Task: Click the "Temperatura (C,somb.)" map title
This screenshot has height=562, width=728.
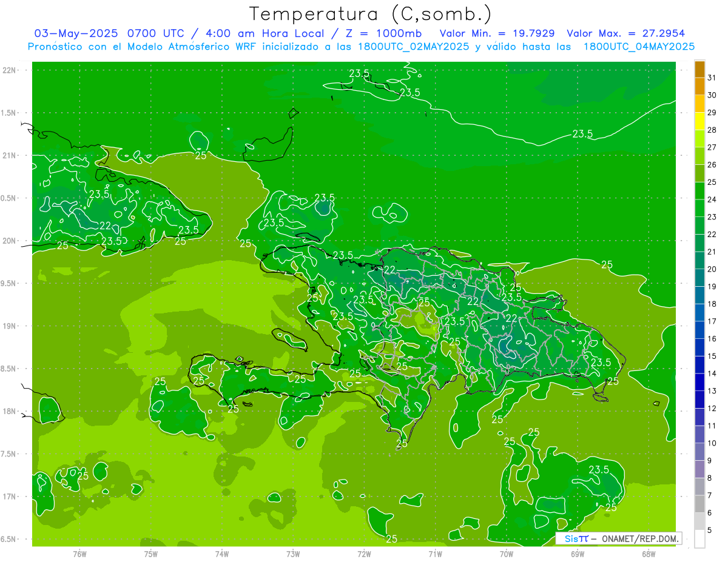Action: 371,15
